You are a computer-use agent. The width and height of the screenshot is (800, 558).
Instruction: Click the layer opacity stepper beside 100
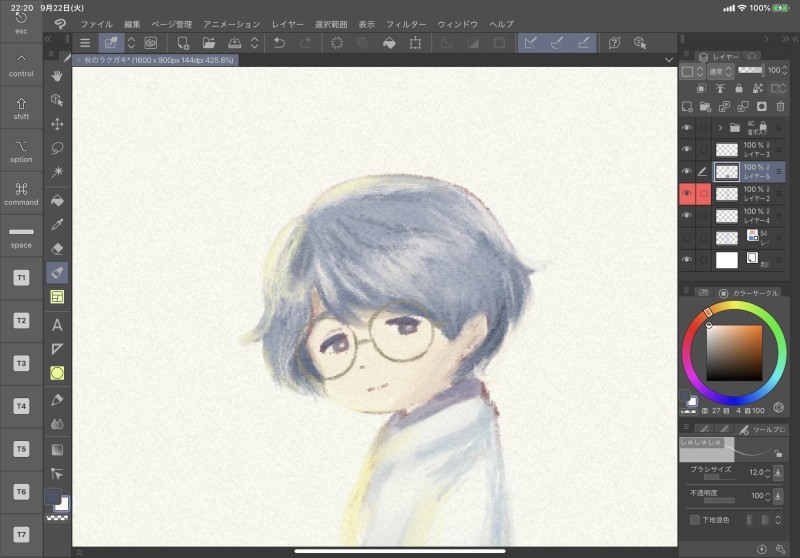(785, 70)
